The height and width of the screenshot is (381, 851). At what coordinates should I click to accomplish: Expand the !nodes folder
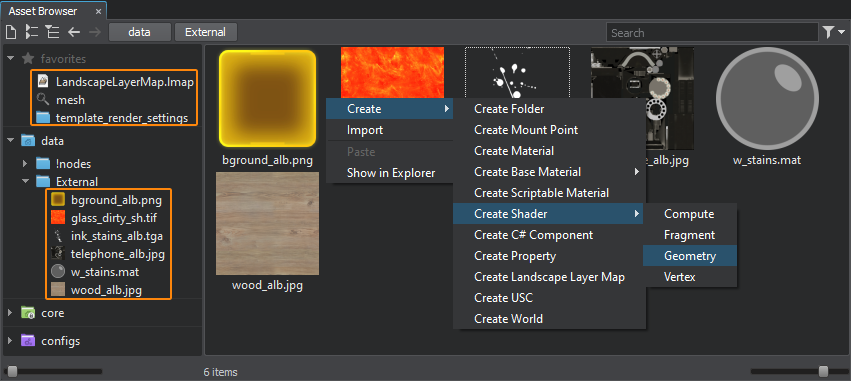click(x=25, y=163)
